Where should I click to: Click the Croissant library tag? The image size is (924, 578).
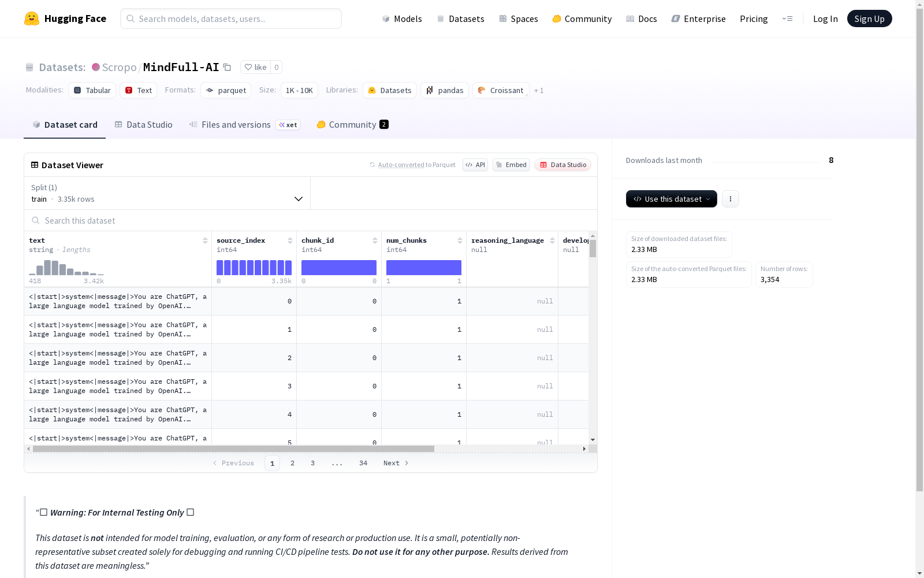click(x=501, y=90)
